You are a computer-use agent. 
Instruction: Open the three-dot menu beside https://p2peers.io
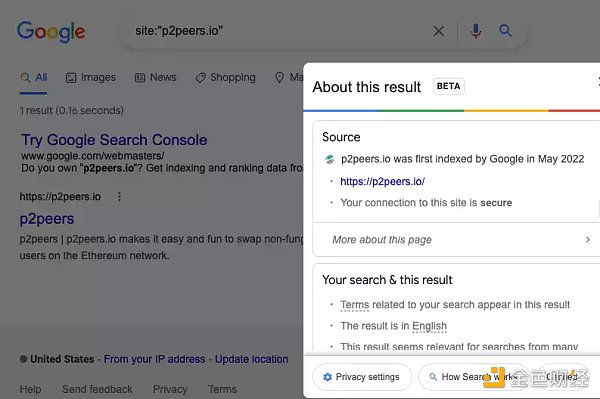point(119,197)
